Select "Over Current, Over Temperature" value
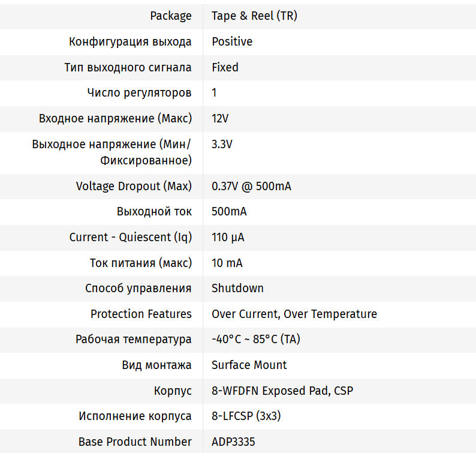The width and height of the screenshot is (476, 453). [294, 314]
